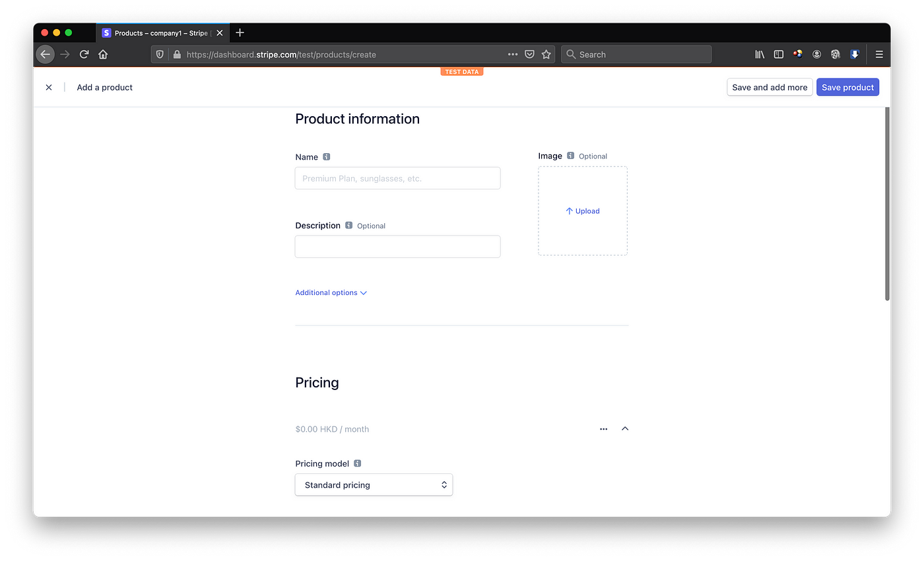Open the Standard pricing dropdown
924x561 pixels.
[x=374, y=484]
